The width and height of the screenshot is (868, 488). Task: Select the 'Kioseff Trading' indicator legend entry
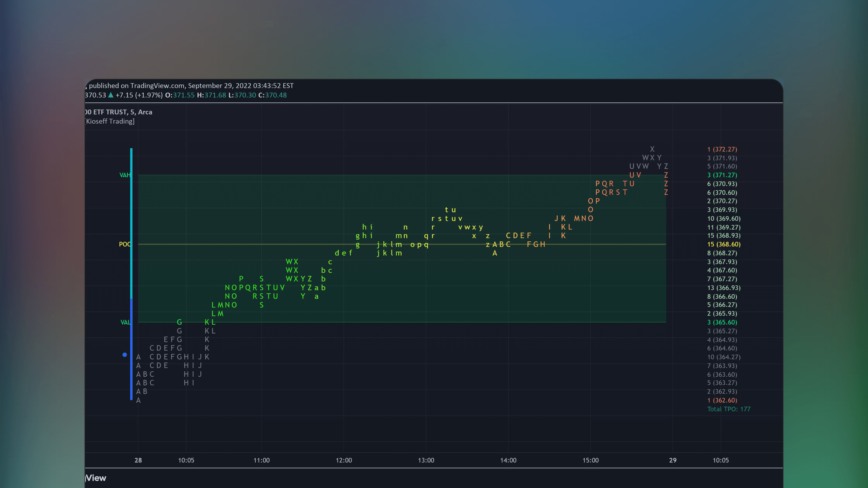coord(110,121)
